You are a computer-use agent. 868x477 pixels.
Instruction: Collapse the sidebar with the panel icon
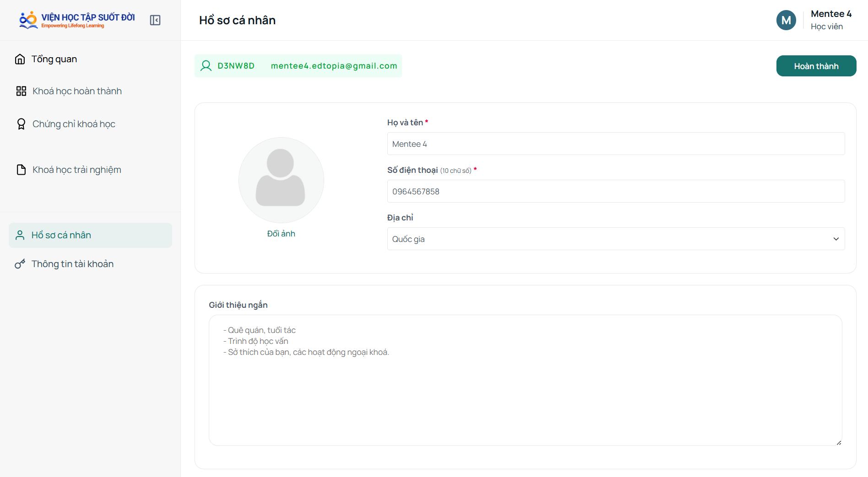(155, 20)
